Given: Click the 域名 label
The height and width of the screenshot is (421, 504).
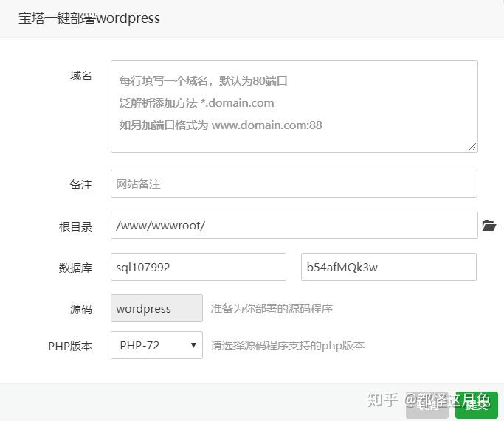Looking at the screenshot, I should point(81,76).
